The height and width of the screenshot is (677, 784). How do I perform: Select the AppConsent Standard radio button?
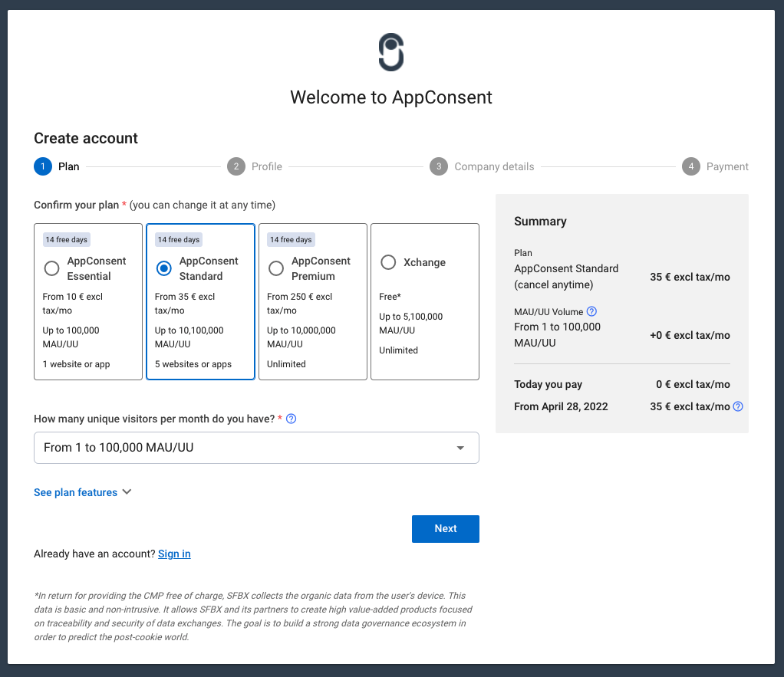(x=164, y=268)
